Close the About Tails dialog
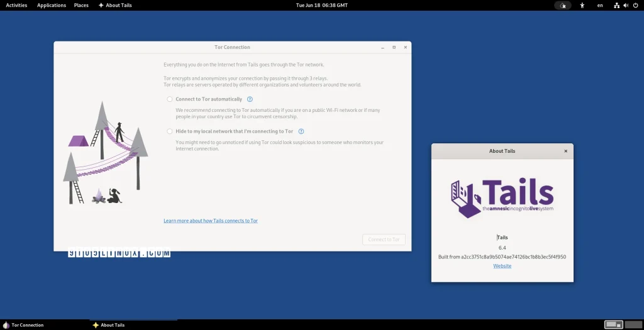Screen dimensions: 644x330 tap(565, 151)
